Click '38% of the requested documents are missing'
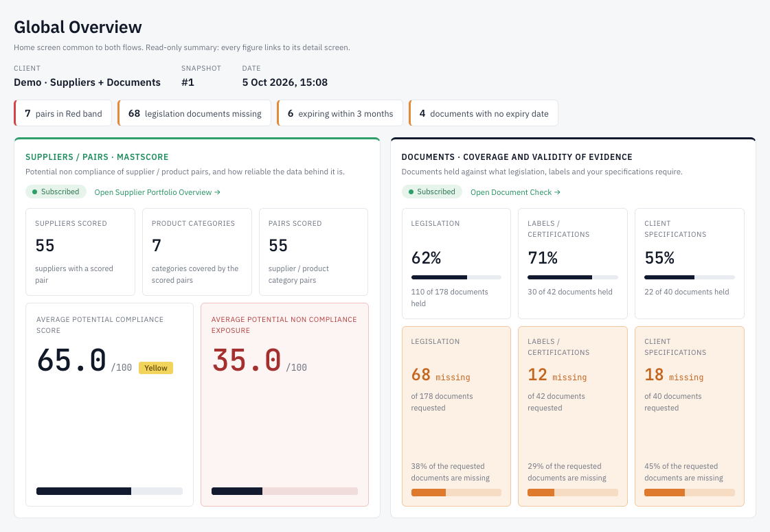This screenshot has height=532, width=770. [451, 472]
